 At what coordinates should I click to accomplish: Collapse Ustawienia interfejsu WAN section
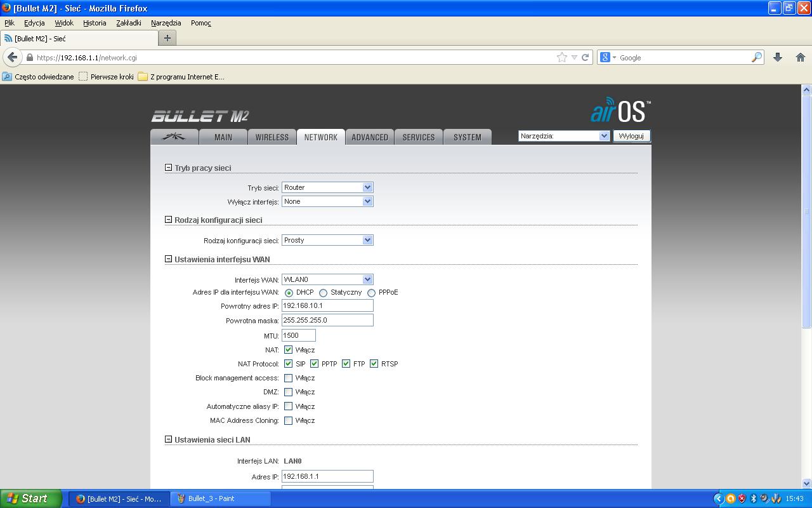click(168, 259)
